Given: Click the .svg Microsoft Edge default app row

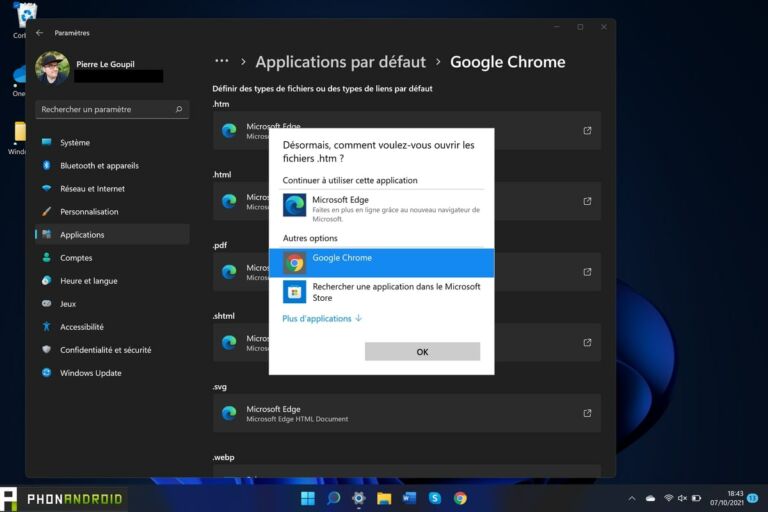Looking at the screenshot, I should tap(407, 413).
